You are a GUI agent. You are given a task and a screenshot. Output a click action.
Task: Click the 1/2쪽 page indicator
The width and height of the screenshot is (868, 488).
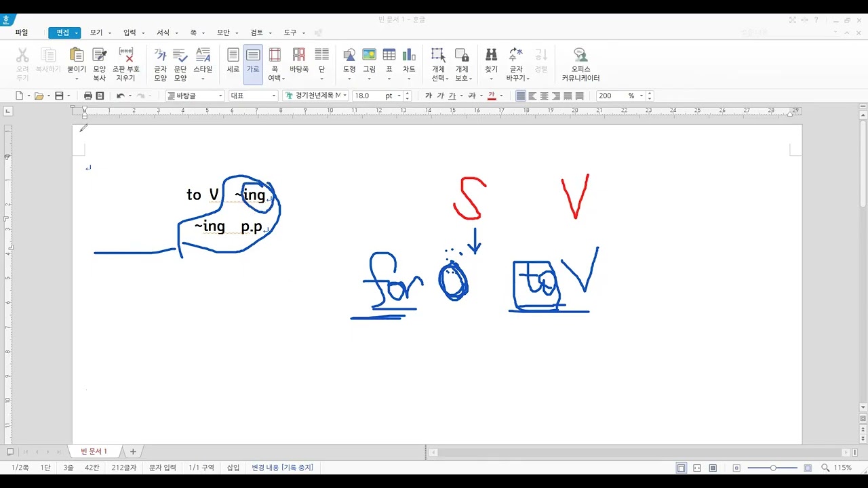click(x=20, y=468)
